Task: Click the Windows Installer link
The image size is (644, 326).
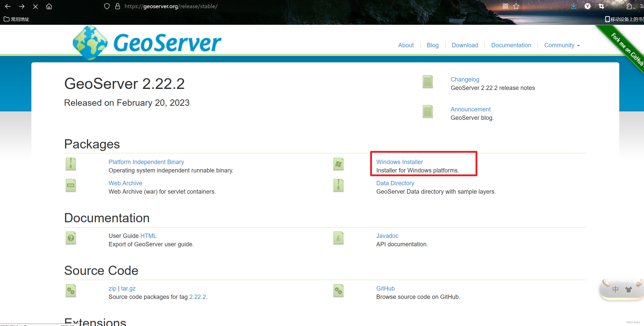Action: pyautogui.click(x=399, y=162)
